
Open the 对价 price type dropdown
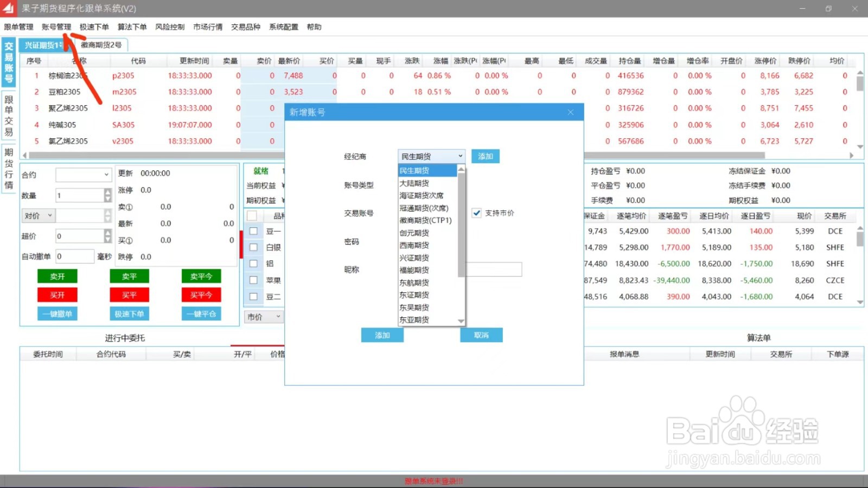point(38,216)
